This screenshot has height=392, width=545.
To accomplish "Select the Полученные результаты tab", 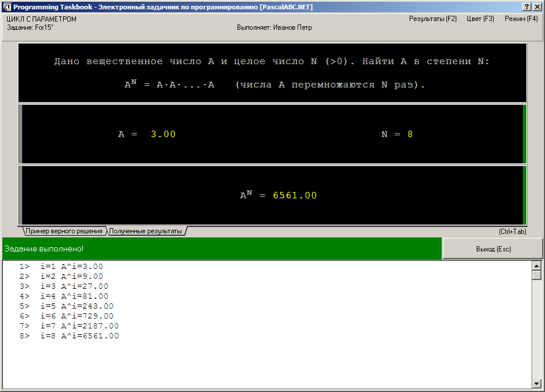I will (x=146, y=231).
